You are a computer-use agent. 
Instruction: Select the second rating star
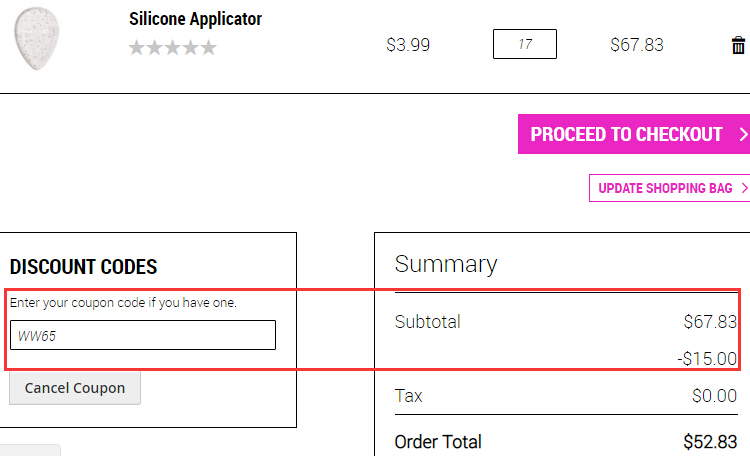coord(154,47)
